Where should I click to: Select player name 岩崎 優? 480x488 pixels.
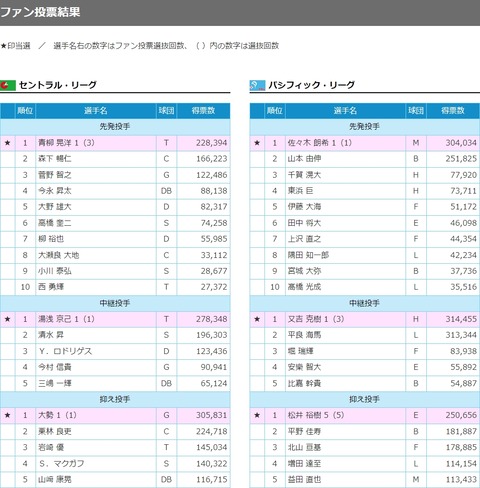(x=51, y=447)
